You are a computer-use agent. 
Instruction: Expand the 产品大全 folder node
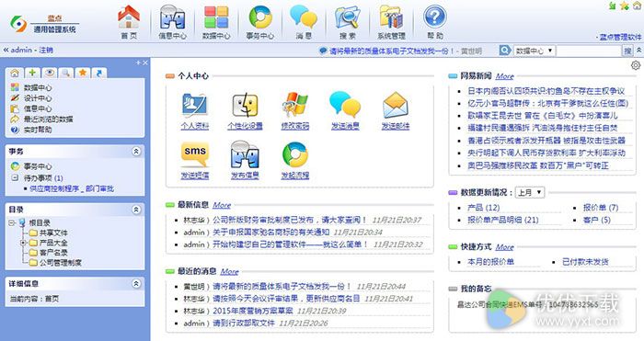(23, 243)
